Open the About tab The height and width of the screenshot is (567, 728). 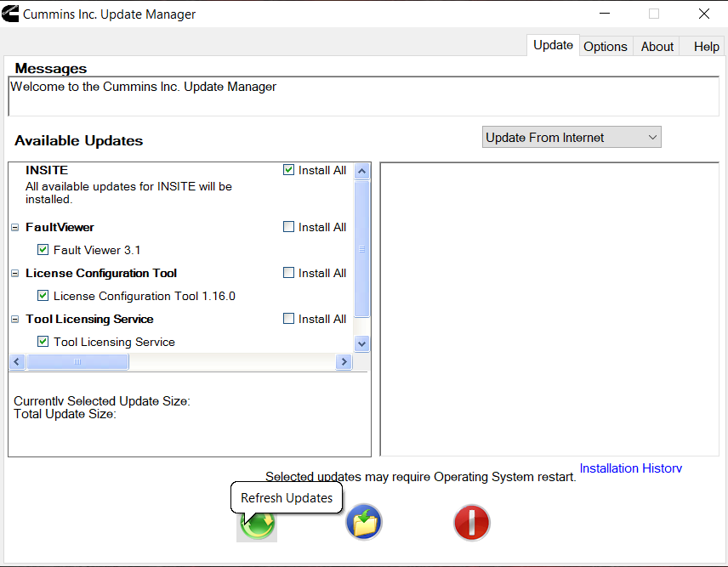[656, 46]
